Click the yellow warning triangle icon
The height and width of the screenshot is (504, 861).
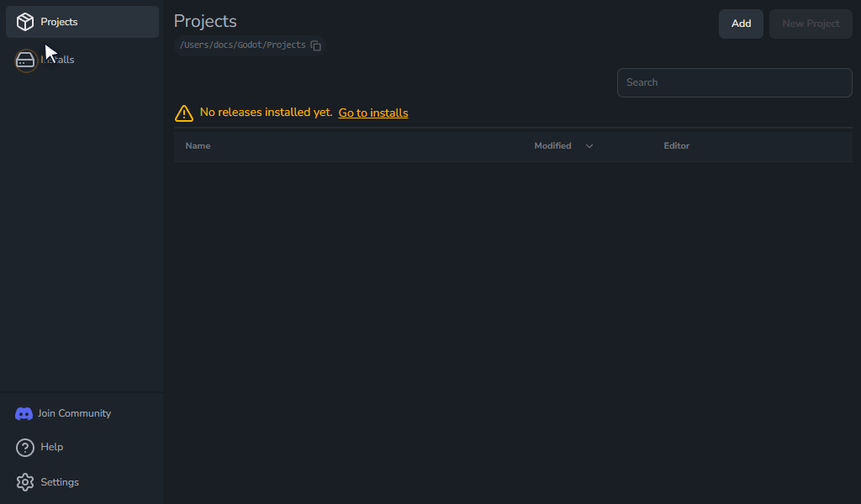pos(184,113)
